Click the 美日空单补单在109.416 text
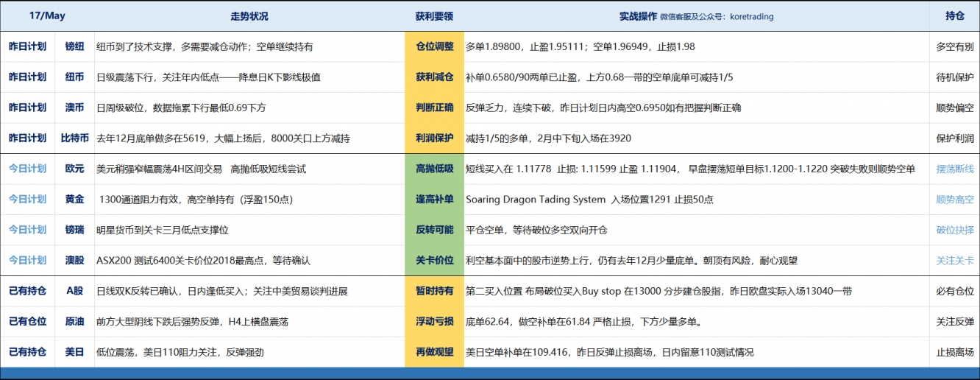The image size is (980, 380). [x=516, y=352]
